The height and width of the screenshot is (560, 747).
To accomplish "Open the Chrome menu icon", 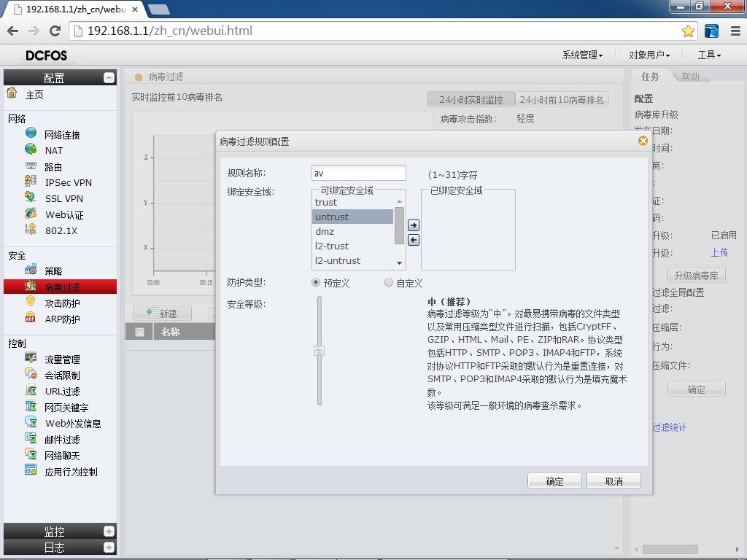I will pos(735,31).
